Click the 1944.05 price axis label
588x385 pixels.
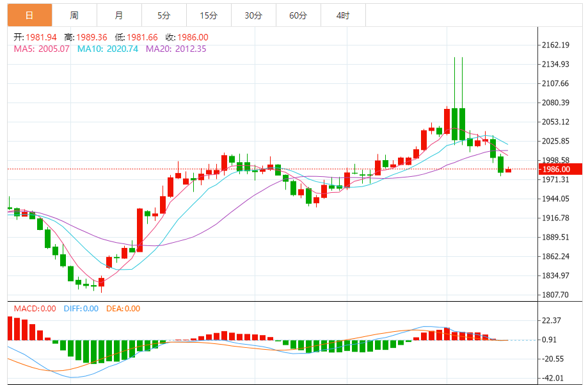[x=555, y=199]
